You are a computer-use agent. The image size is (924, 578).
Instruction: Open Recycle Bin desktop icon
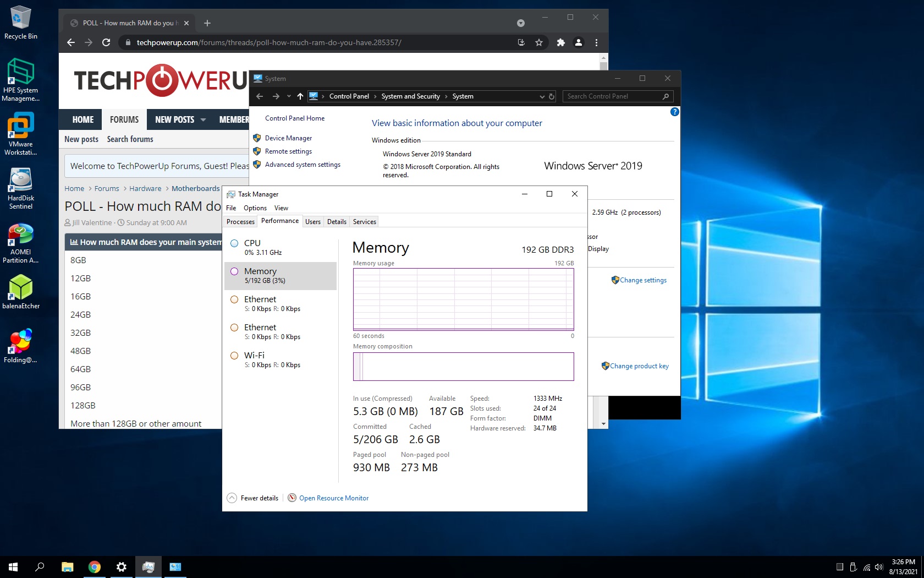[21, 23]
